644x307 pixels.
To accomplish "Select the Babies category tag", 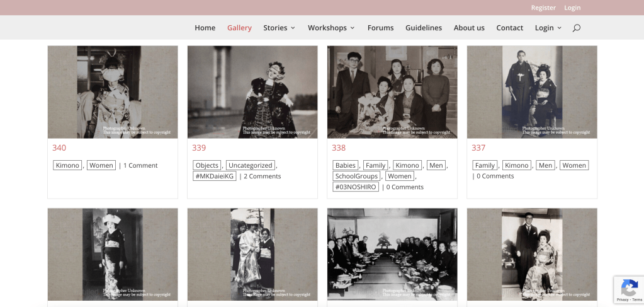I will pyautogui.click(x=346, y=166).
